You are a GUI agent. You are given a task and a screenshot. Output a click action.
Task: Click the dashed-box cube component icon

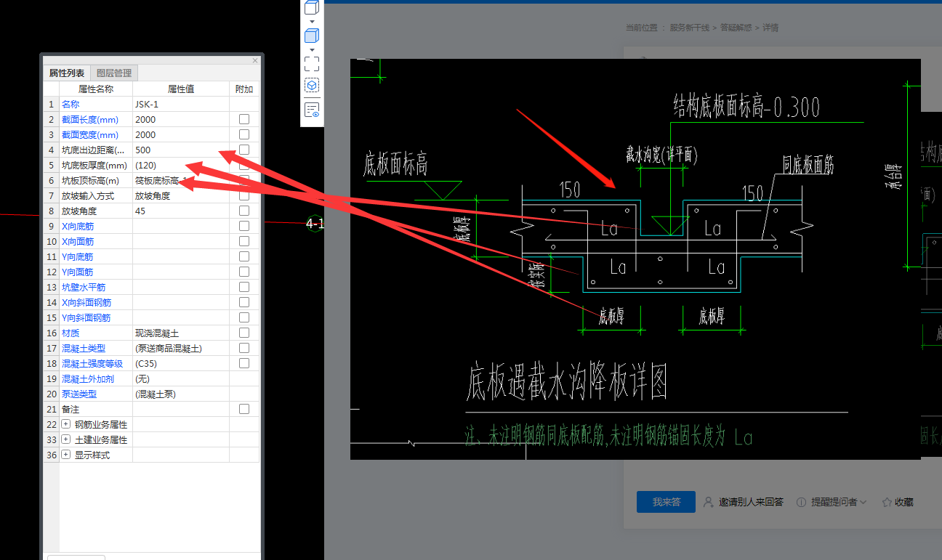[312, 86]
